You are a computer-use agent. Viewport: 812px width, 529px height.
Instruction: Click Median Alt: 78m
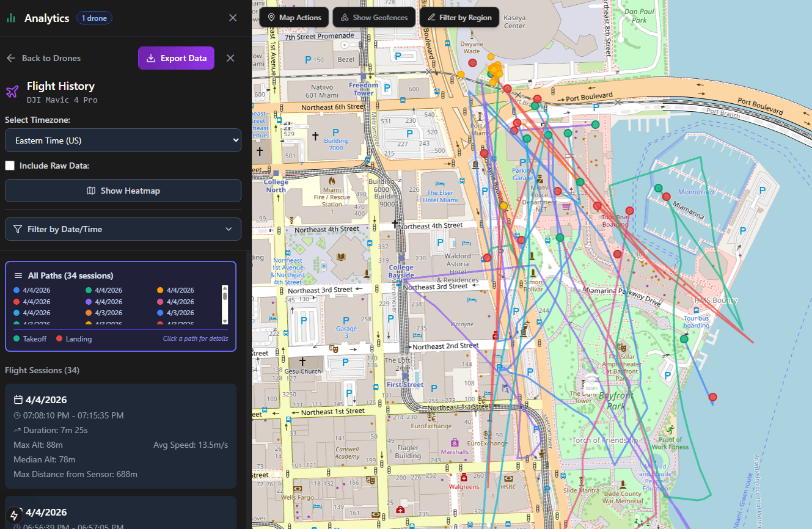(x=44, y=459)
